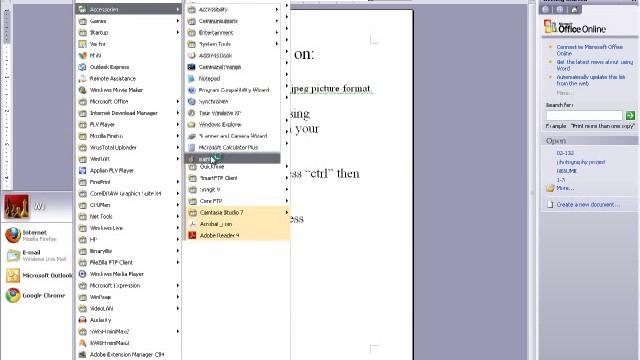Open the photography project document link
This screenshot has height=360, width=640.
tap(580, 162)
